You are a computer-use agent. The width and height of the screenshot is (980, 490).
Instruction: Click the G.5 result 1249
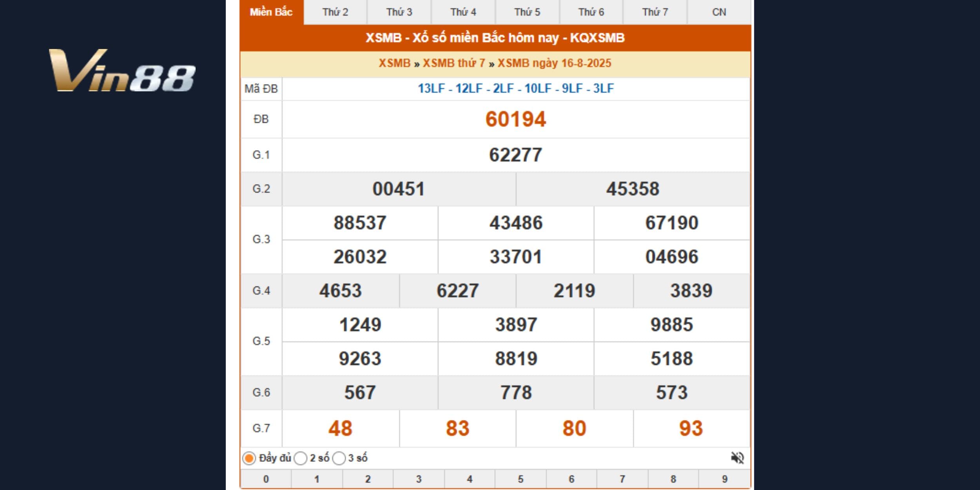pos(360,325)
